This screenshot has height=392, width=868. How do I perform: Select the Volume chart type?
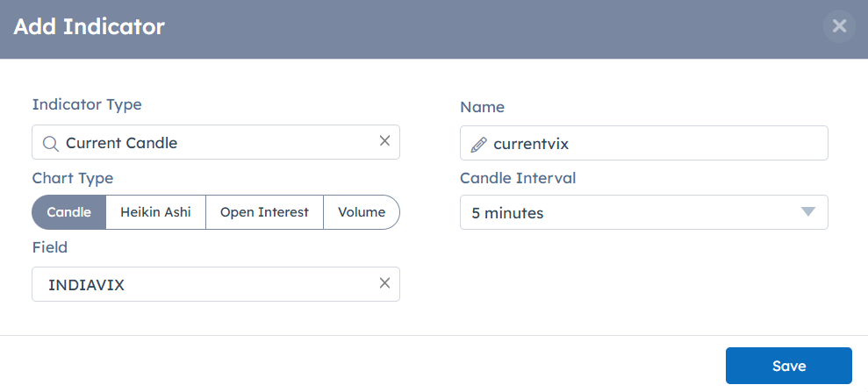(x=362, y=212)
